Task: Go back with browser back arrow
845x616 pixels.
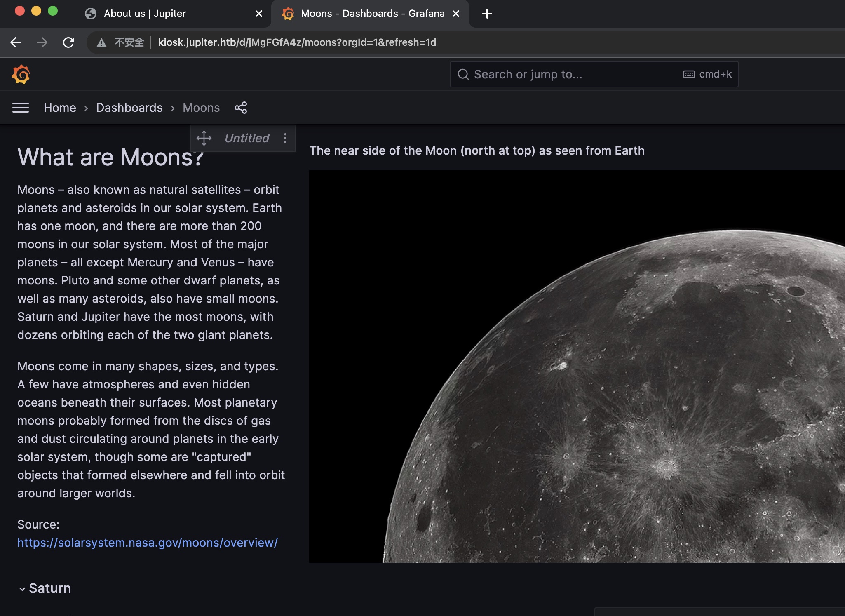Action: tap(16, 42)
